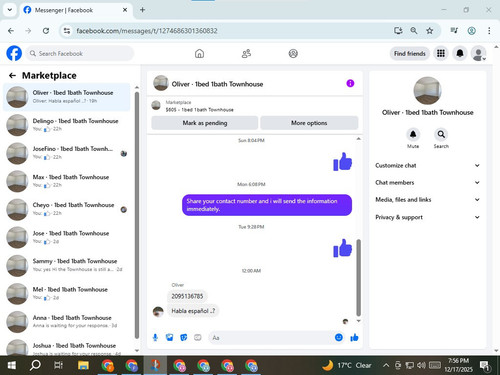
Task: Open the $605 1bed 1bath Townhouse listing
Action: 199,109
